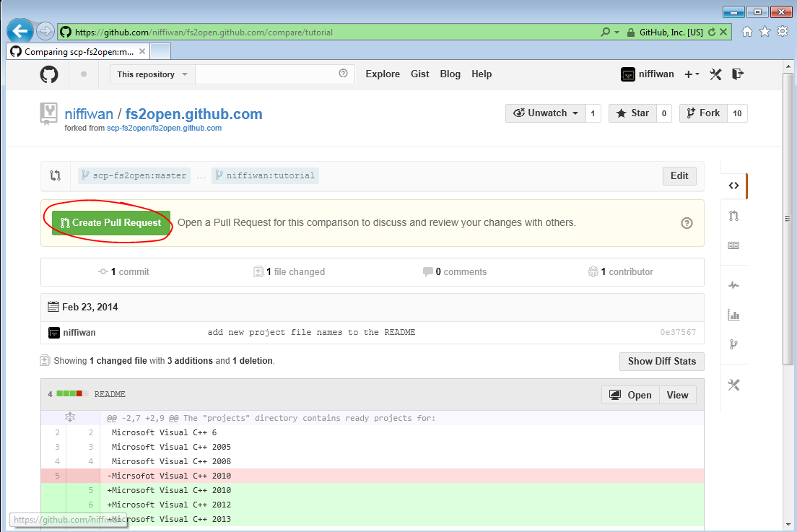Open the Code tab icon in sidebar
Viewport: 797px width, 532px height.
click(x=733, y=186)
